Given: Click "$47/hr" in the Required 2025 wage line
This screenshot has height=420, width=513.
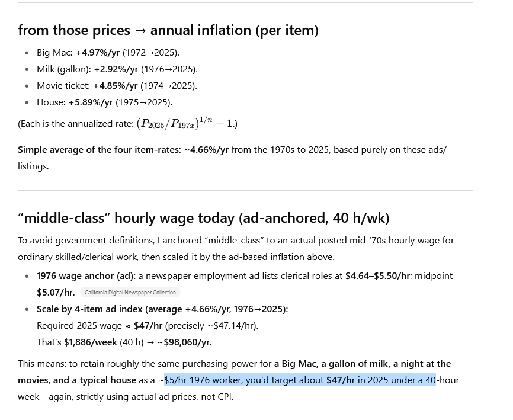Looking at the screenshot, I should pos(148,326).
